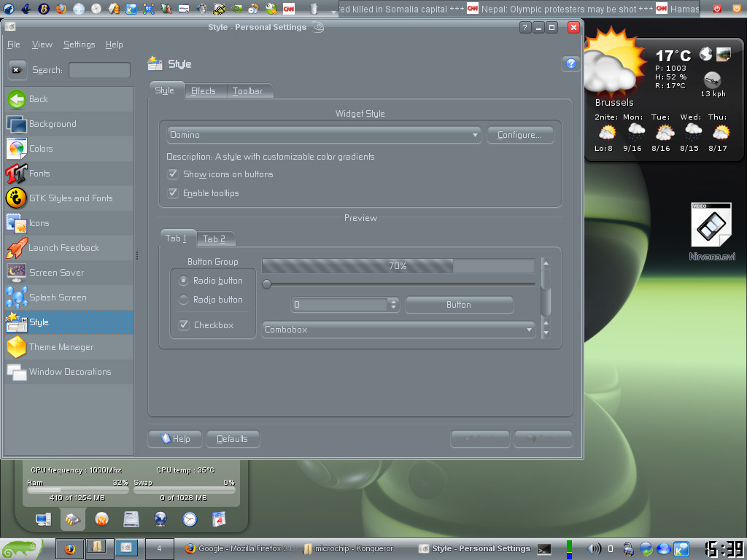Open the Window Decorations module
The image size is (747, 560).
coord(69,371)
